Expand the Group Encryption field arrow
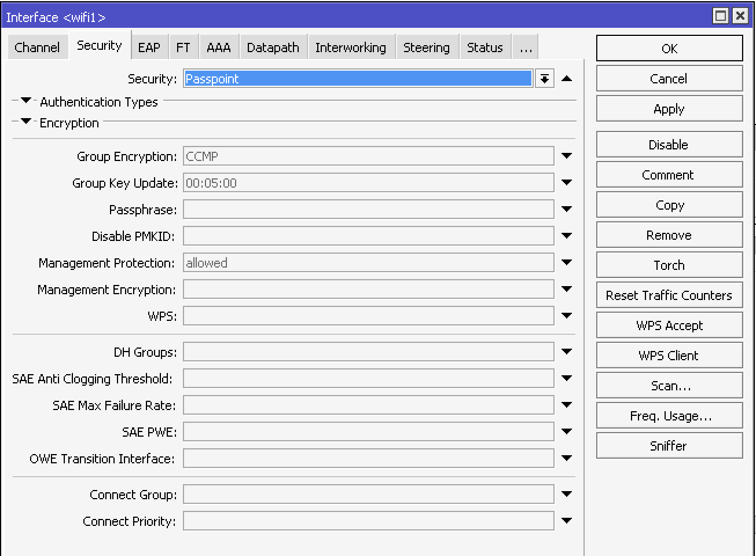The width and height of the screenshot is (756, 556). point(567,156)
